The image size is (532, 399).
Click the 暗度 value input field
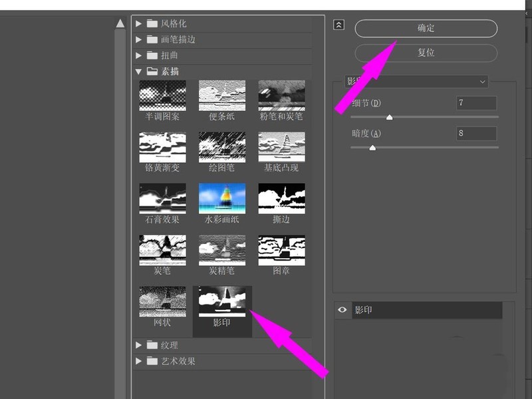[476, 134]
